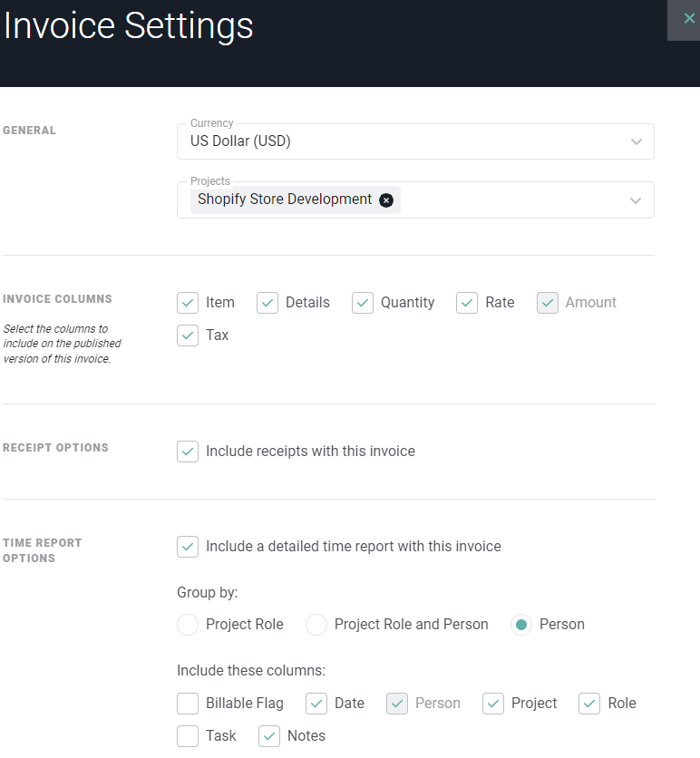Disable the Rate column checkbox
Screen dimensions: 700x758
pos(467,303)
